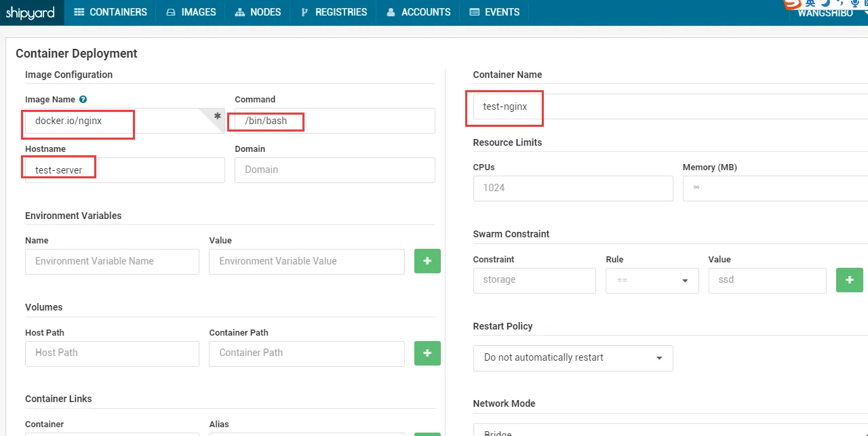868x436 pixels.
Task: Add the Swarm constraint with plus button
Action: coord(849,280)
